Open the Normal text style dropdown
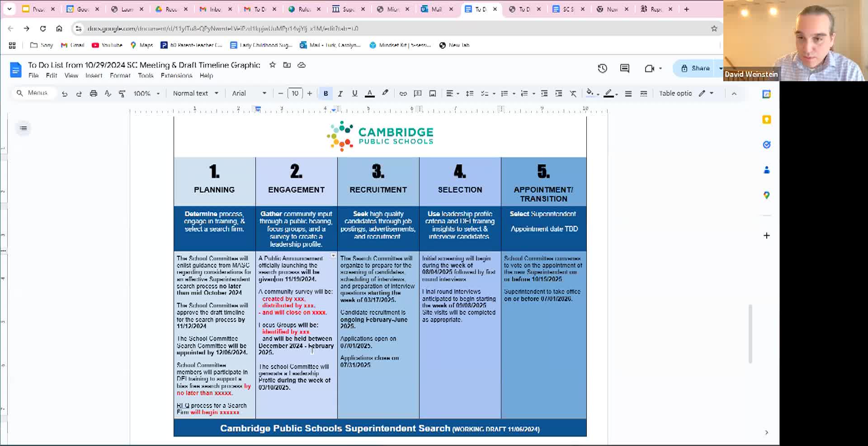The width and height of the screenshot is (868, 446). 196,94
